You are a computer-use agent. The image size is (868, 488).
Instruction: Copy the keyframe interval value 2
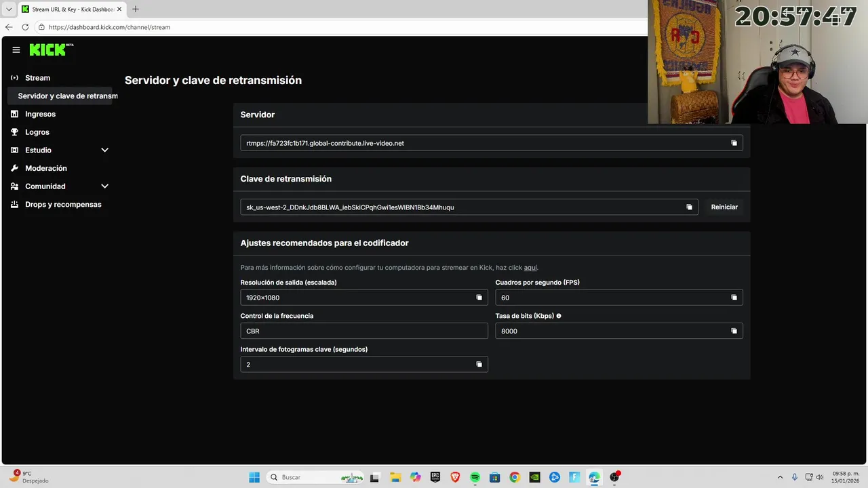pyautogui.click(x=479, y=364)
